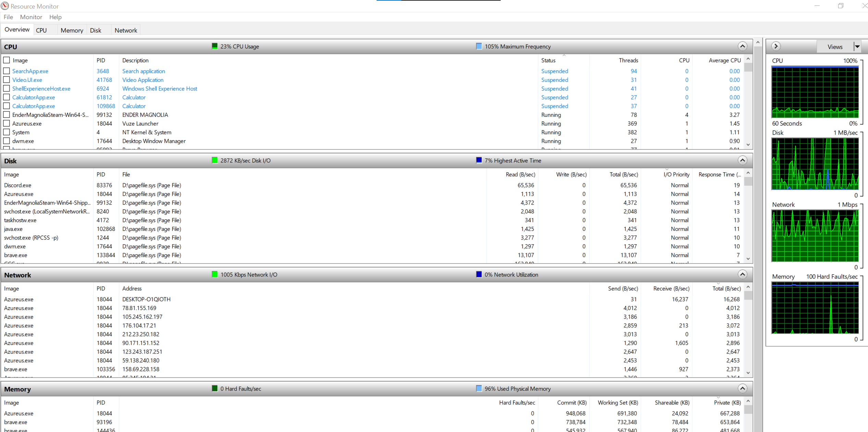Open the Views dropdown arrow
The height and width of the screenshot is (432, 868).
tap(857, 47)
